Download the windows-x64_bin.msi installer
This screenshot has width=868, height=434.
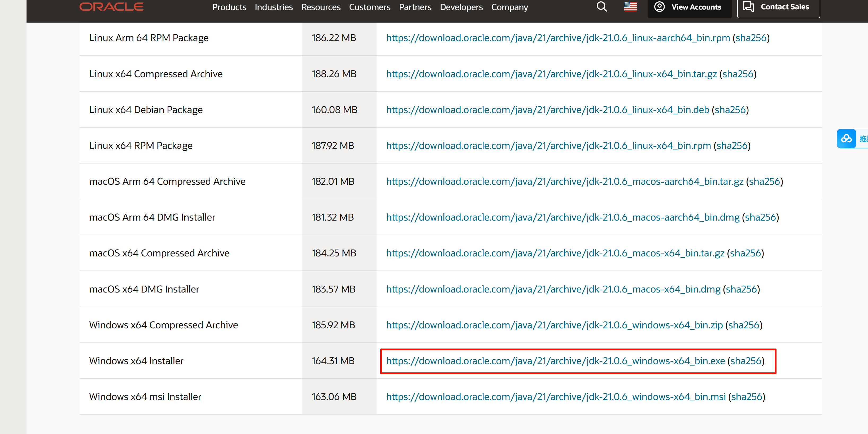(x=556, y=397)
